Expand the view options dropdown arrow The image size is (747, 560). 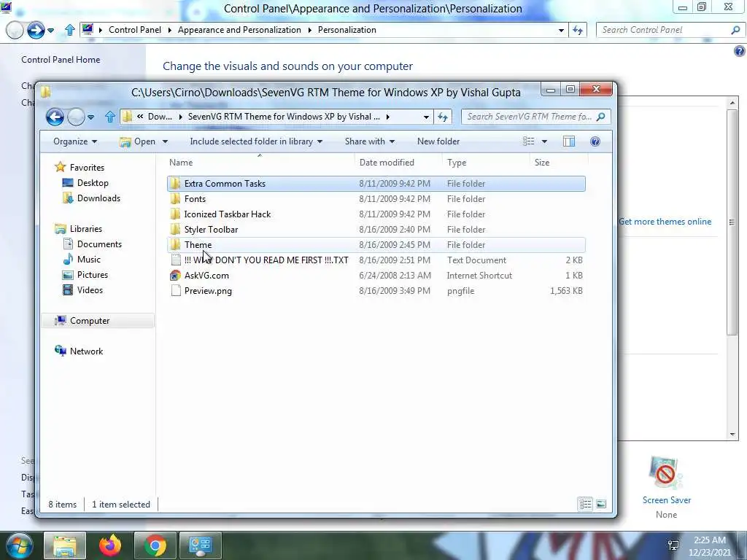544,141
